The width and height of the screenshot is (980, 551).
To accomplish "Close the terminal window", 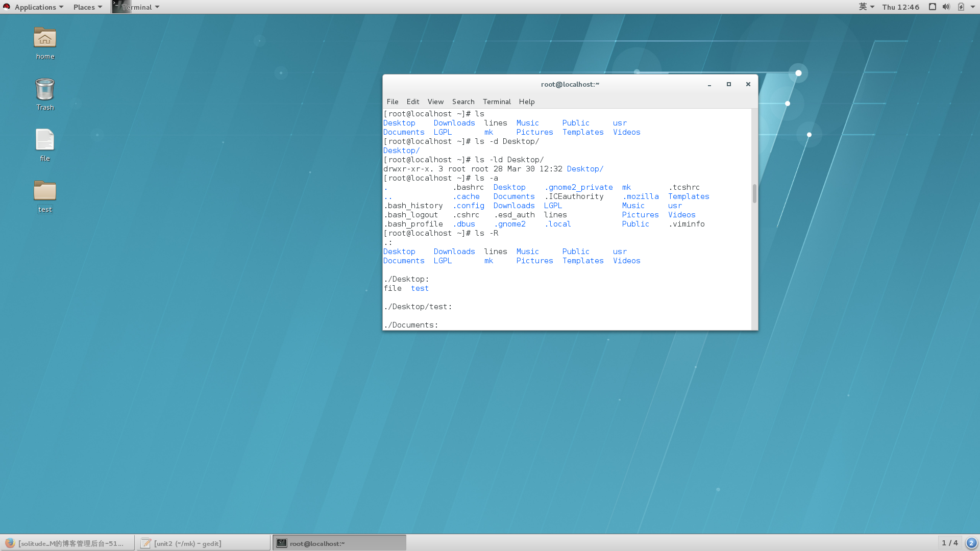I will 748,85.
